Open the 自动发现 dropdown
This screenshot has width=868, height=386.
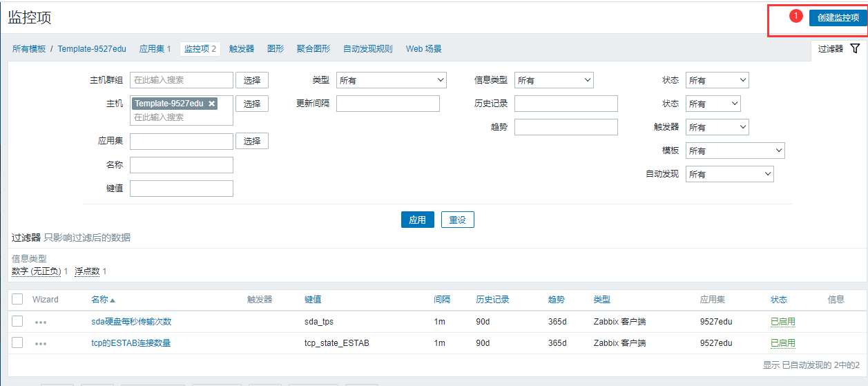coord(729,174)
